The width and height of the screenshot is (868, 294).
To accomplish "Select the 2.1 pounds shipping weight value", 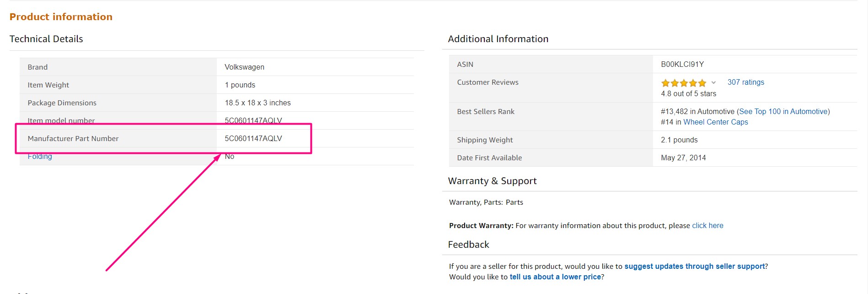I will [x=679, y=140].
